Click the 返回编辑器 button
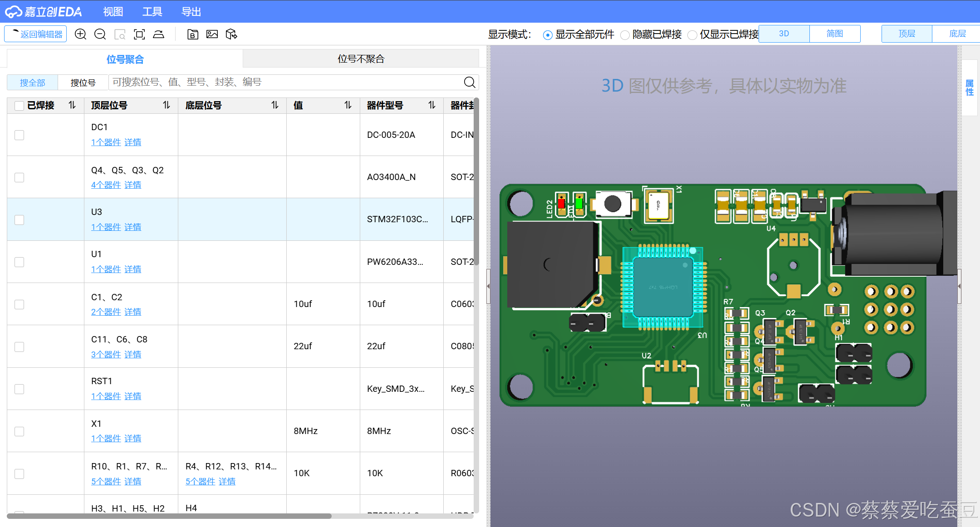980x527 pixels. click(36, 34)
